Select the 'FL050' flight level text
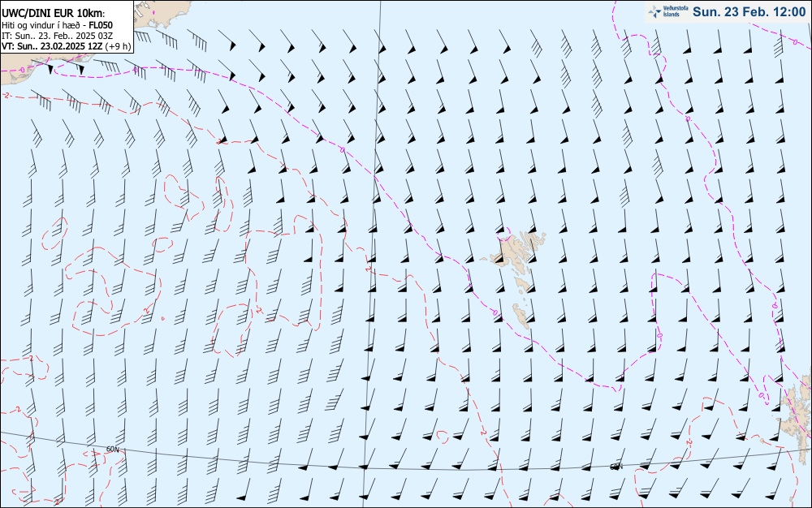 [x=101, y=25]
